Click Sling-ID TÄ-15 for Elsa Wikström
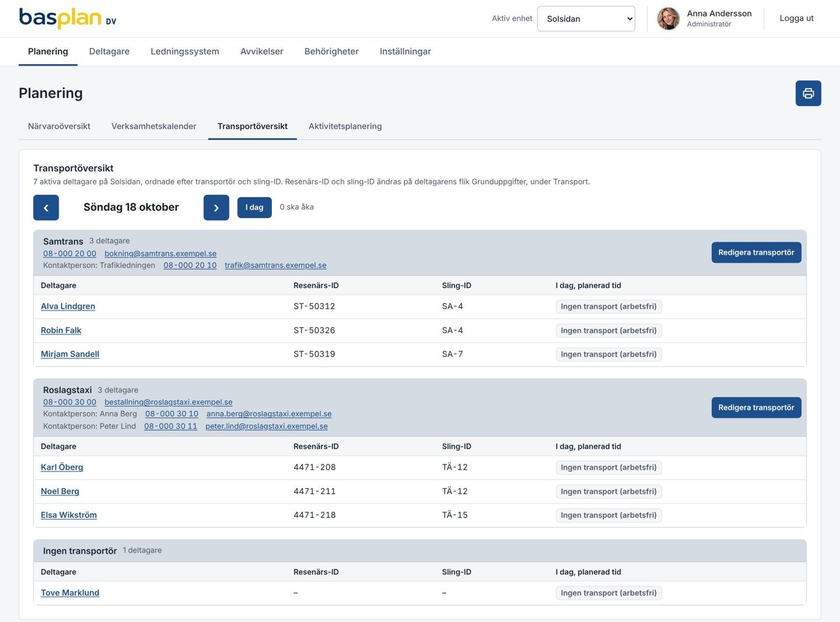This screenshot has height=622, width=840. click(455, 515)
